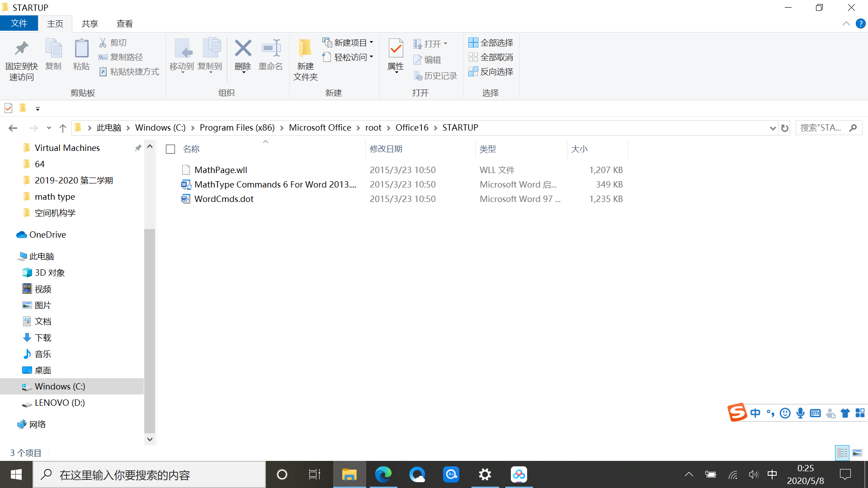This screenshot has height=488, width=868.
Task: Click the Delete (删除) ribbon icon
Action: pos(243,54)
